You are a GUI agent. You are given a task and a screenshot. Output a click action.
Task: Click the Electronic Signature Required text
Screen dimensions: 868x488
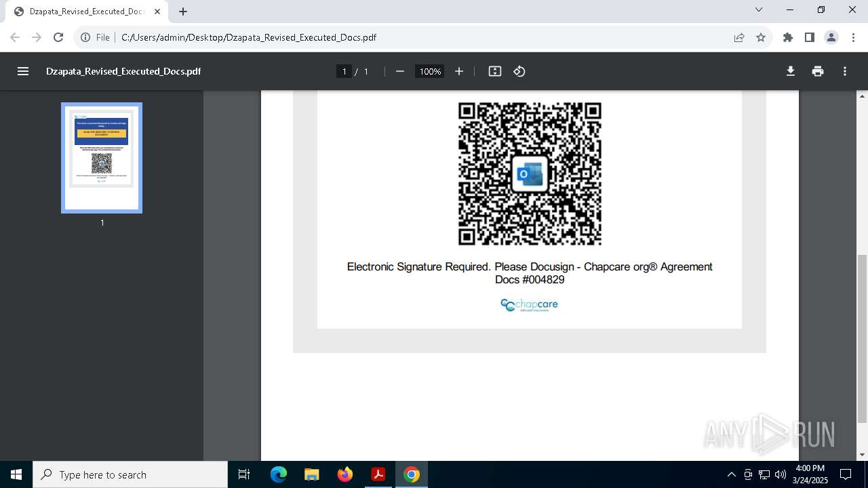(x=530, y=273)
